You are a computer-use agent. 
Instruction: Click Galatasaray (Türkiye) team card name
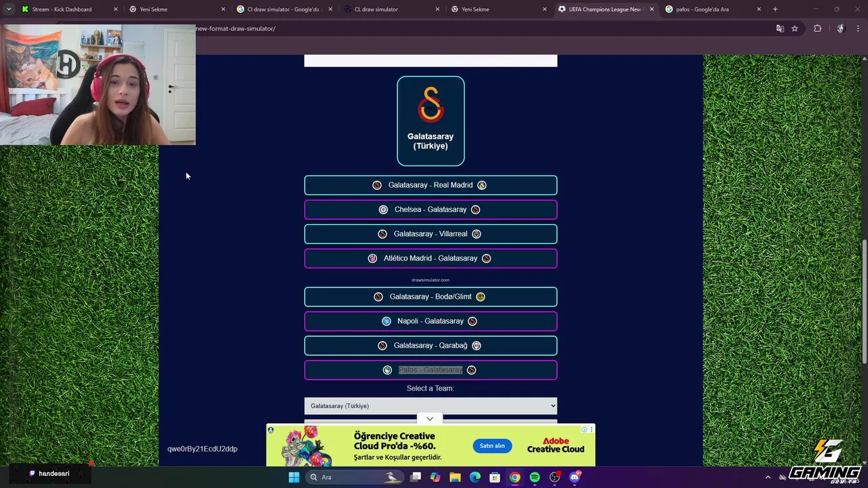pos(431,141)
